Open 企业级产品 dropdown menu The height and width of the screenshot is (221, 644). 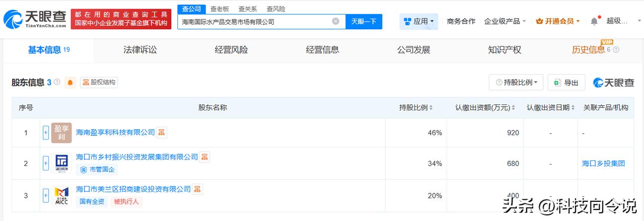tap(505, 21)
